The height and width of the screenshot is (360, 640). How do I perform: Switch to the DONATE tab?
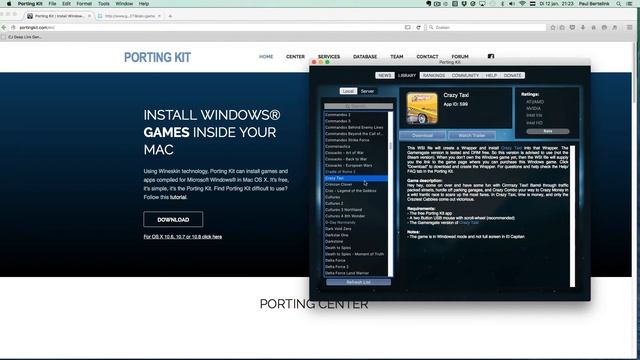click(x=513, y=76)
